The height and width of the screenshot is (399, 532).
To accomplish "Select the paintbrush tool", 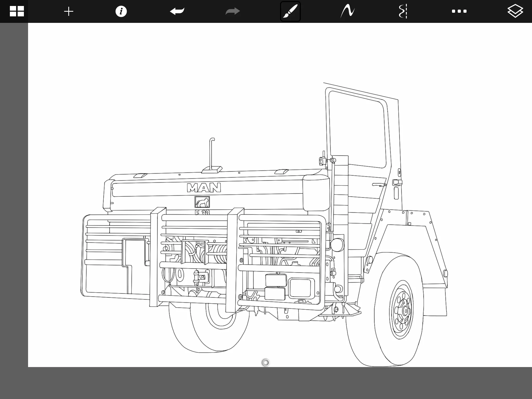I will pyautogui.click(x=290, y=11).
